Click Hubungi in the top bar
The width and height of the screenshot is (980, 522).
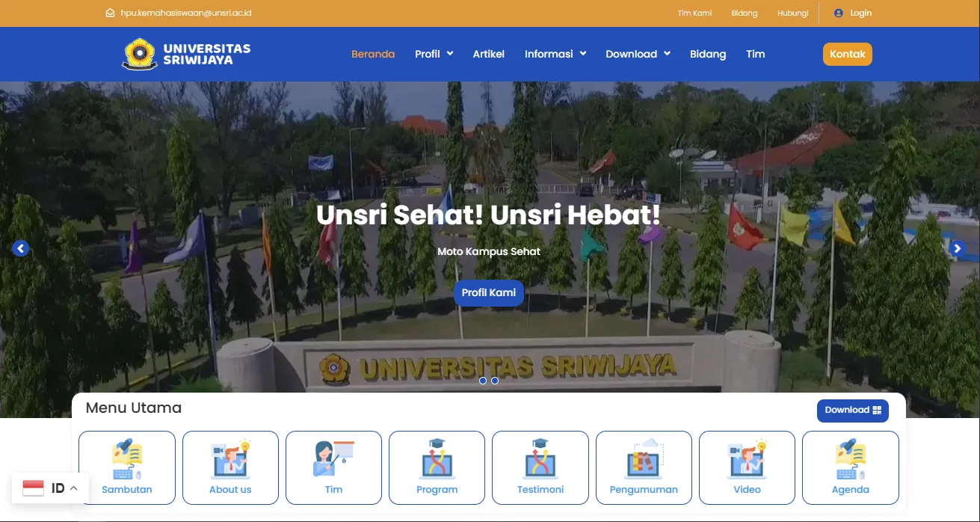(793, 13)
